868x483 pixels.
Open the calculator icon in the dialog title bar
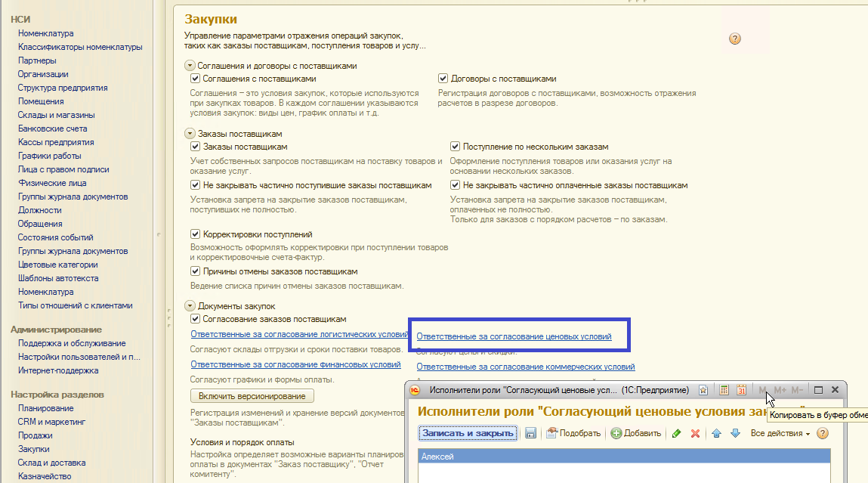click(x=724, y=390)
